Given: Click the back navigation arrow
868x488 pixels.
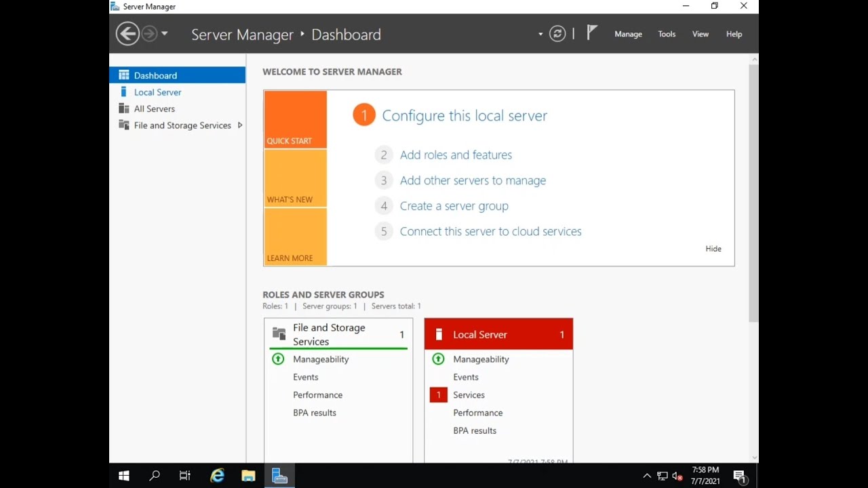Looking at the screenshot, I should 127,33.
